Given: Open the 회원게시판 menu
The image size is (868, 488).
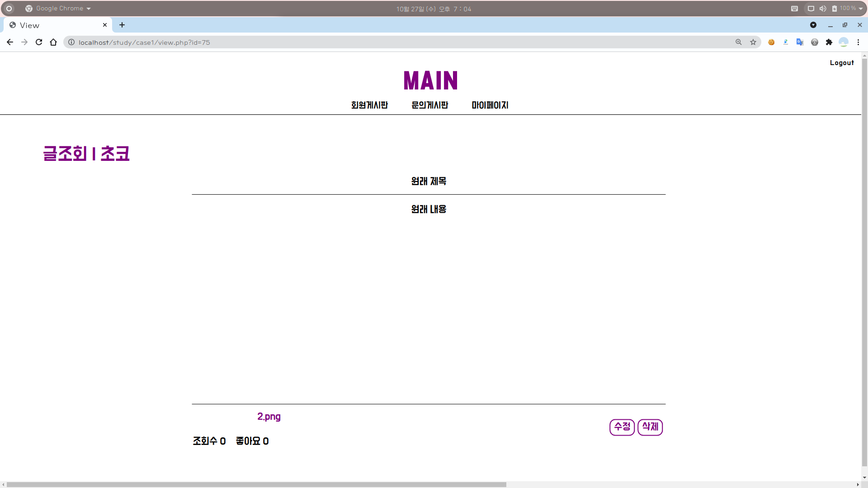Looking at the screenshot, I should click(369, 105).
